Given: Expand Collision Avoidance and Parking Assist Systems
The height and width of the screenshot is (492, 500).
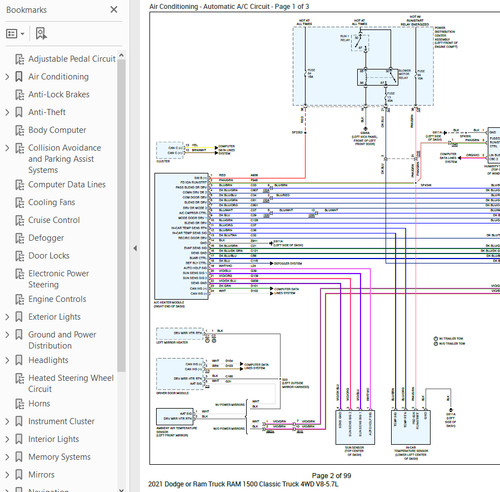Looking at the screenshot, I should tap(7, 148).
